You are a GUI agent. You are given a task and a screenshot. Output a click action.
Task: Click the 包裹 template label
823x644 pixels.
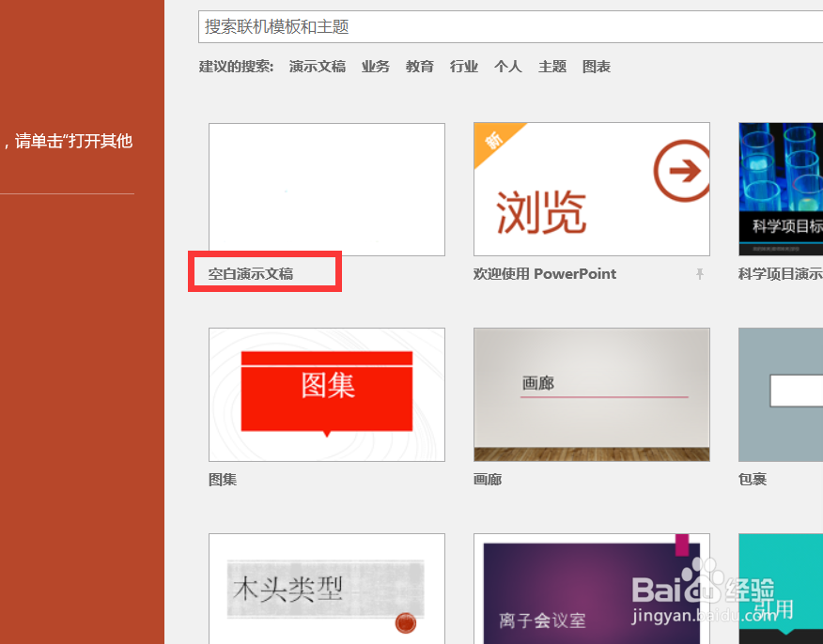point(753,480)
